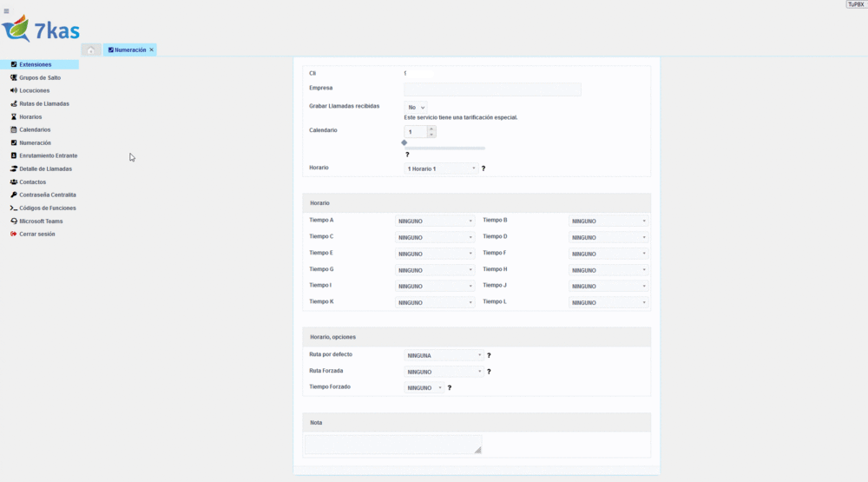The image size is (868, 482).
Task: Click the TuPBX button at top right
Action: [856, 4]
